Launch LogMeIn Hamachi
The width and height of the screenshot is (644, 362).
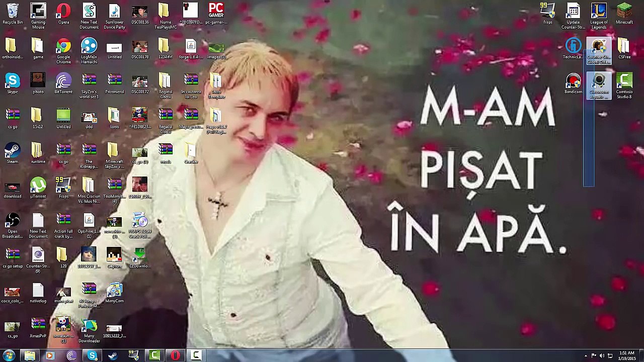(x=89, y=51)
